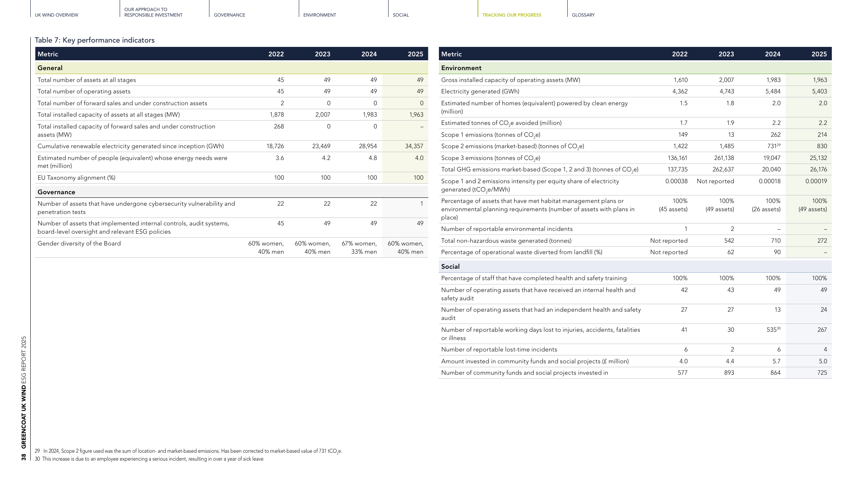The width and height of the screenshot is (868, 489).
Task: Select the 272 waste generated value
Action: pos(822,241)
